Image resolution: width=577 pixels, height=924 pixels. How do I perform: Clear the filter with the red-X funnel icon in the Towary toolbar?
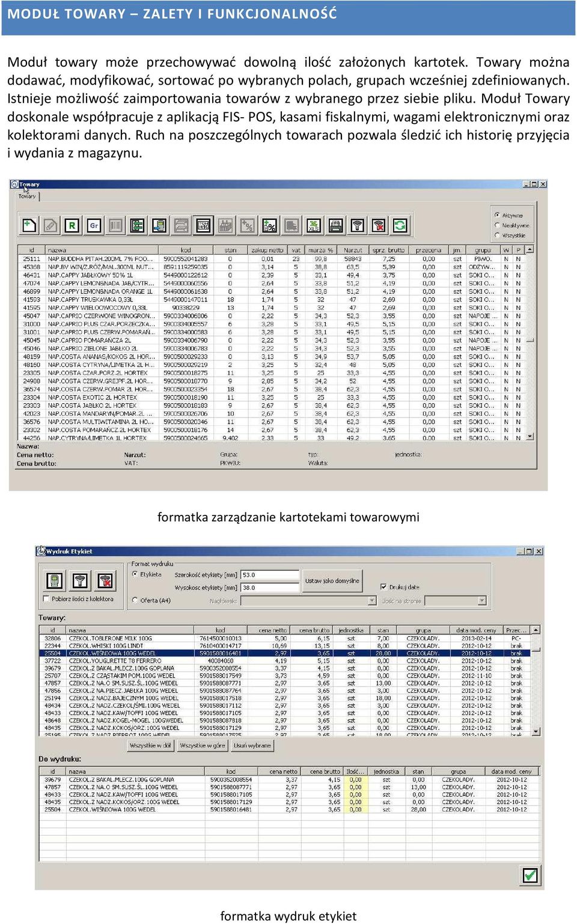[379, 226]
